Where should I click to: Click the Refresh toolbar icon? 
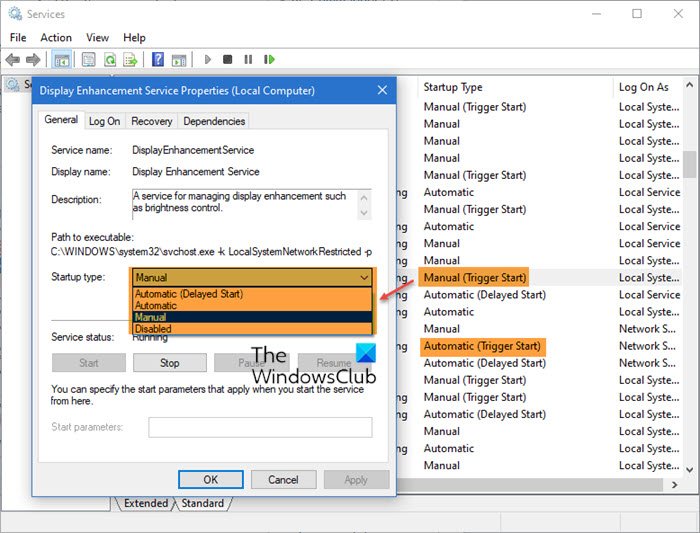[108, 60]
